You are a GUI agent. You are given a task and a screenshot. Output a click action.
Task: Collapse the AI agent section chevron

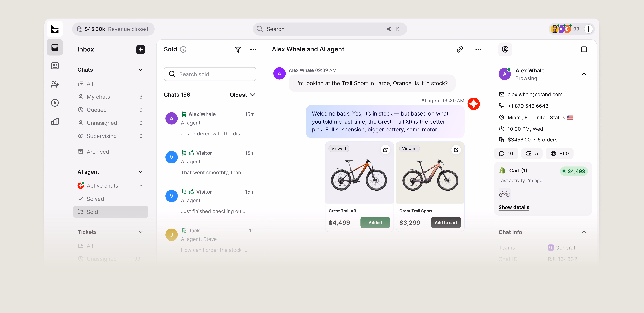click(x=140, y=172)
